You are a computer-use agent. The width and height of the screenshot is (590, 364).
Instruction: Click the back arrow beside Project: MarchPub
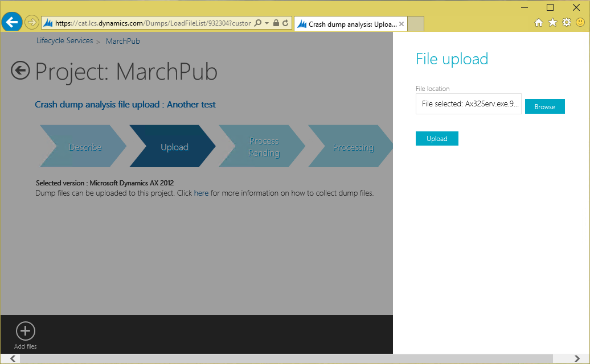tap(20, 71)
